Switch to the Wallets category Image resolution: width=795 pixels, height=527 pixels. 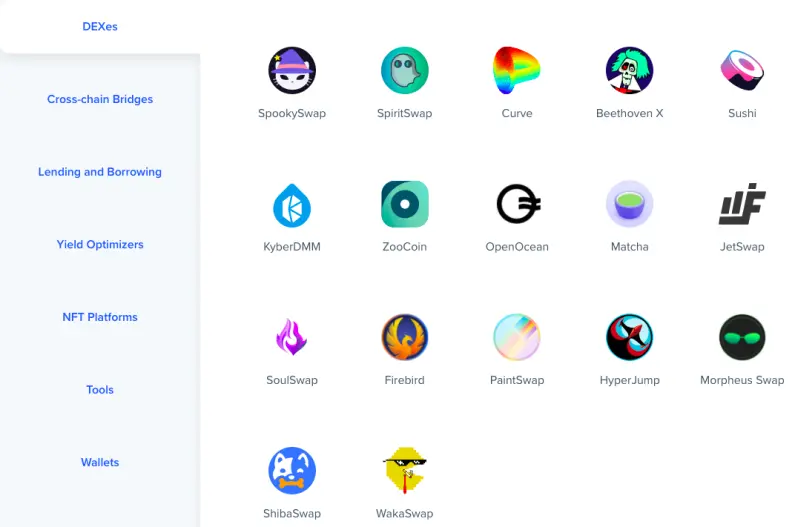click(100, 462)
